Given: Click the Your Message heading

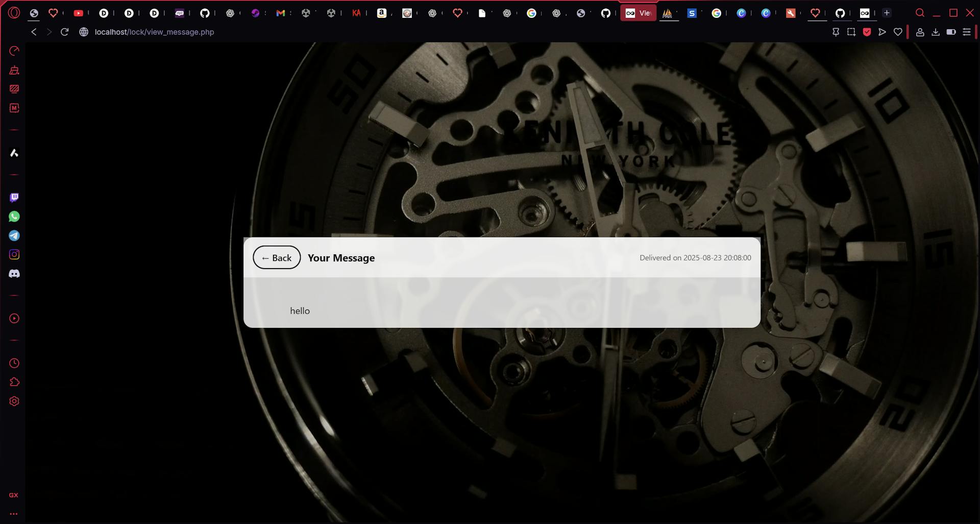Looking at the screenshot, I should coord(341,258).
